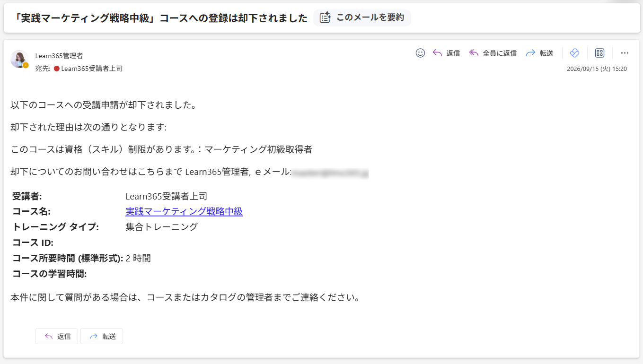Click the emoji reaction smiley icon
The width and height of the screenshot is (643, 364).
(420, 53)
